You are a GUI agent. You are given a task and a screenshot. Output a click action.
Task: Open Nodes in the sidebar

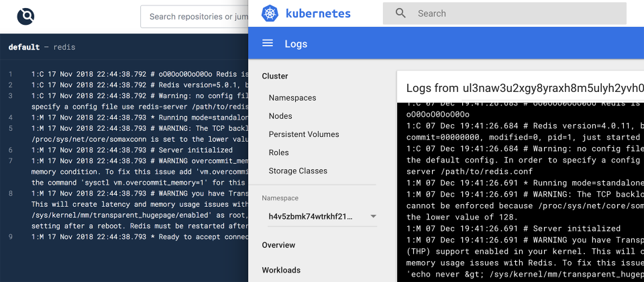[280, 116]
